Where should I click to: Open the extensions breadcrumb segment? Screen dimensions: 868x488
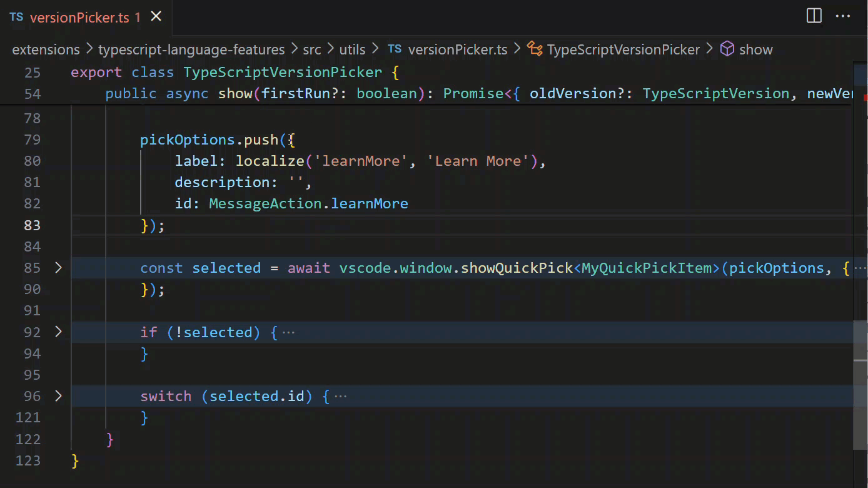(46, 49)
